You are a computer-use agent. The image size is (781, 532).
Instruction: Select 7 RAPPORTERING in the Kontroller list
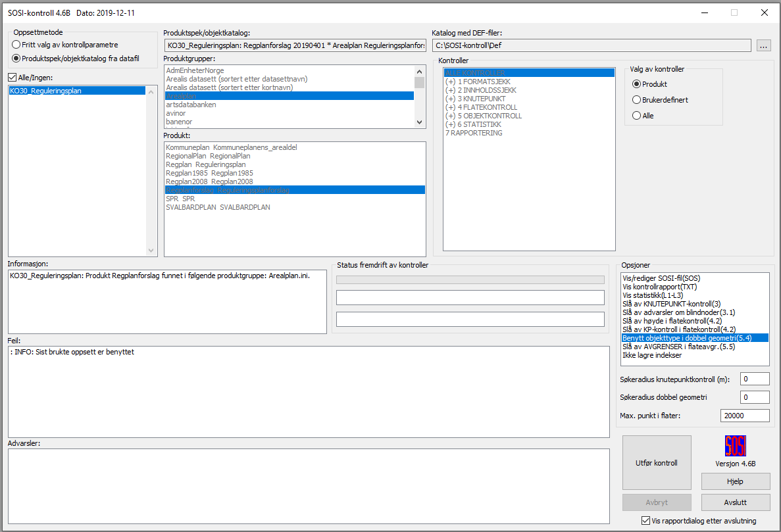pyautogui.click(x=474, y=133)
